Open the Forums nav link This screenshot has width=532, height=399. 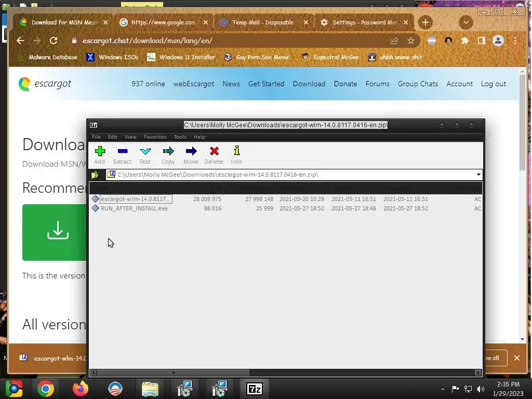point(377,84)
